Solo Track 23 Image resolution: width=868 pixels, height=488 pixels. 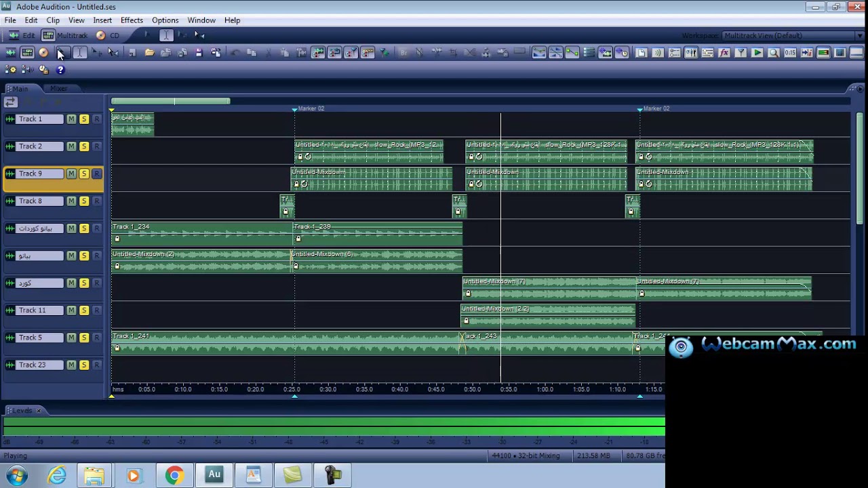tap(84, 365)
